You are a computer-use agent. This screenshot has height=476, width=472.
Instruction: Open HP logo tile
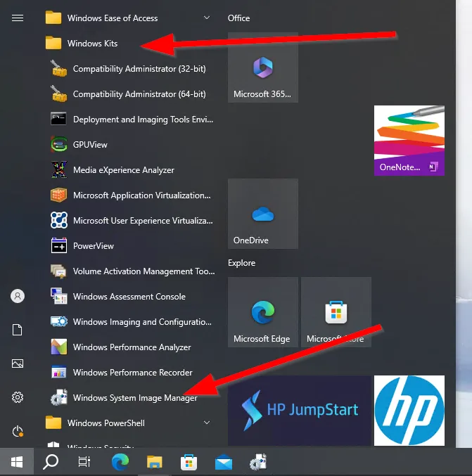409,411
